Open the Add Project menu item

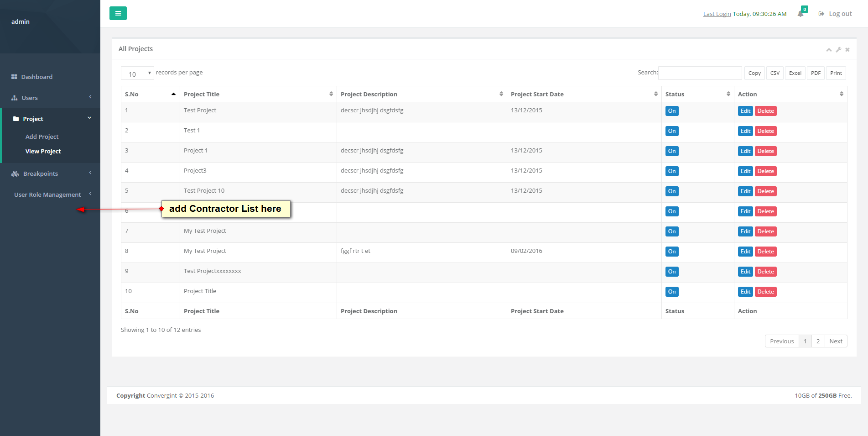[42, 137]
